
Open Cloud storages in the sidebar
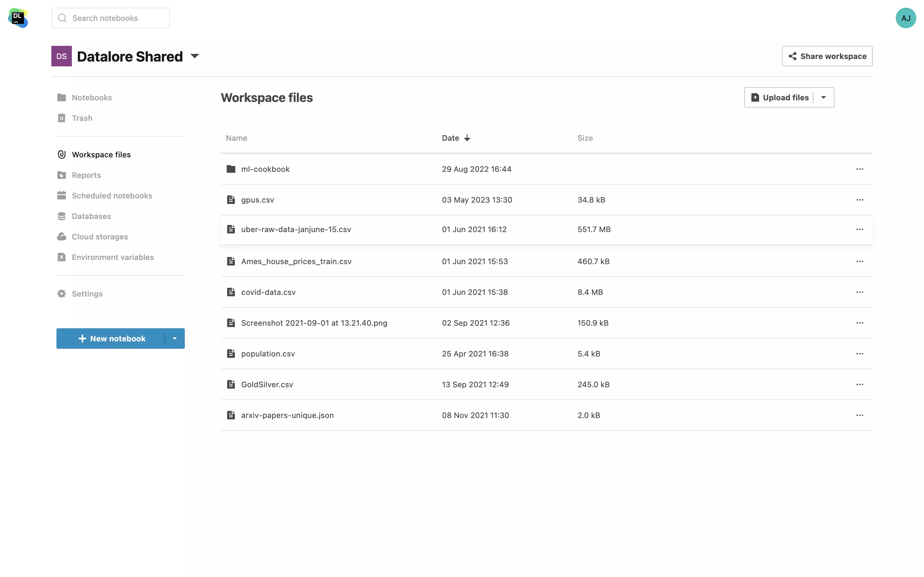pos(100,237)
